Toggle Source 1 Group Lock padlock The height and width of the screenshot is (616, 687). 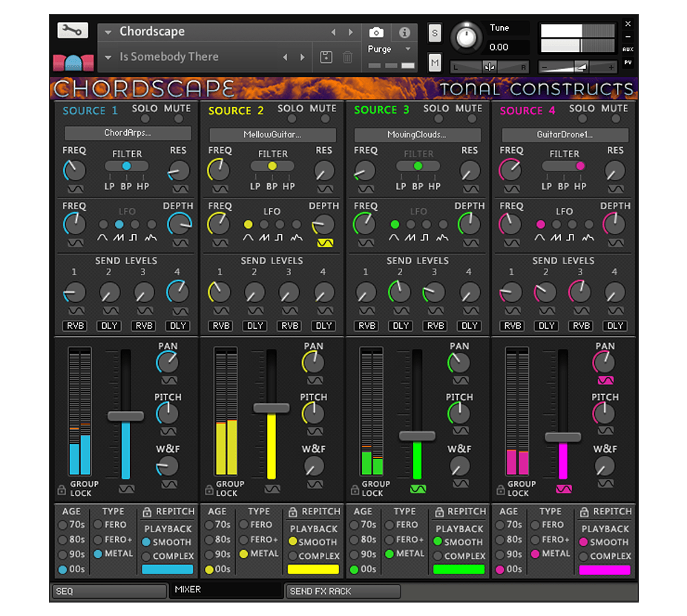(x=62, y=489)
